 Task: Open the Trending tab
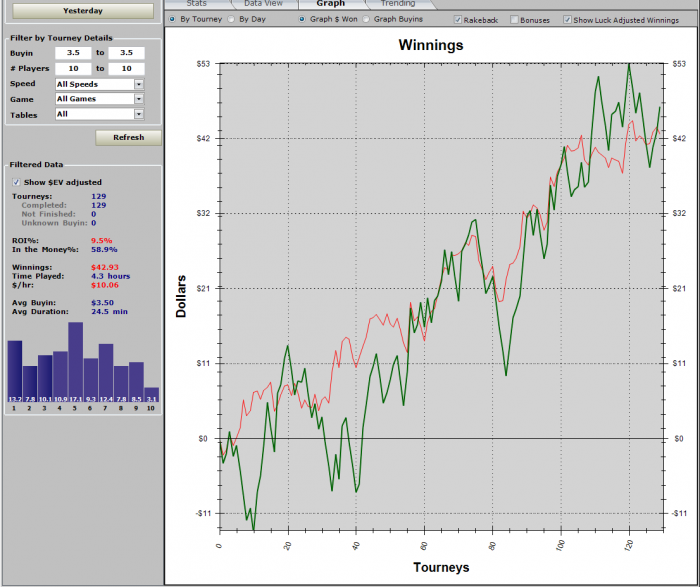[x=398, y=4]
